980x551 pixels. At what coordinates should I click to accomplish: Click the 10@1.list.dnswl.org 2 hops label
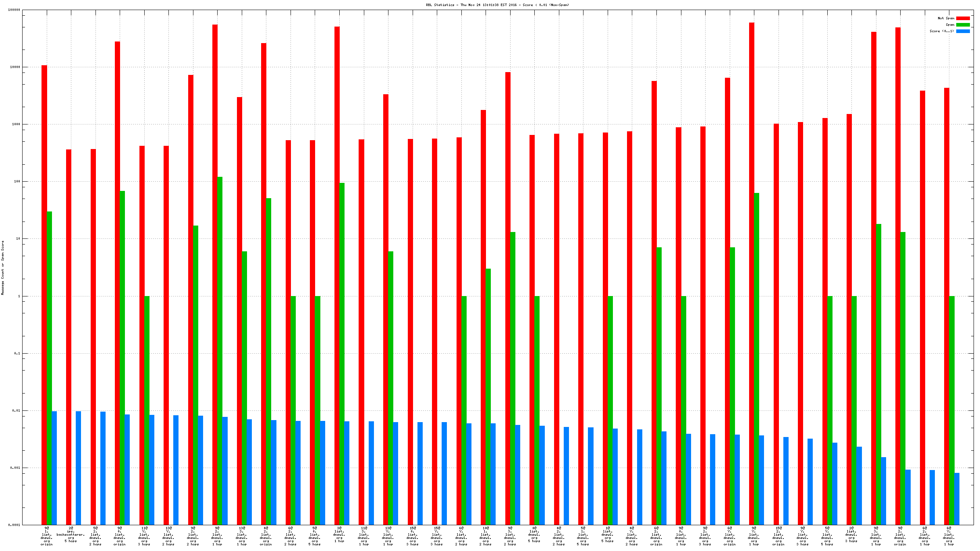tap(485, 536)
